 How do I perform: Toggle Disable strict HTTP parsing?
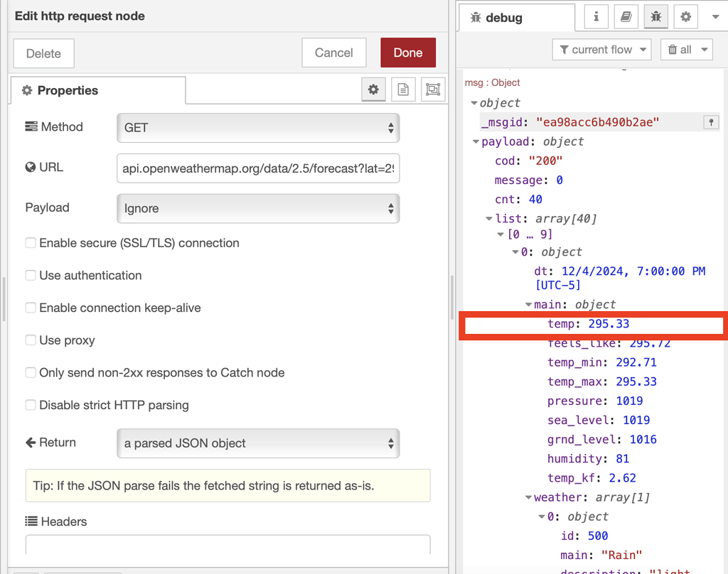31,405
